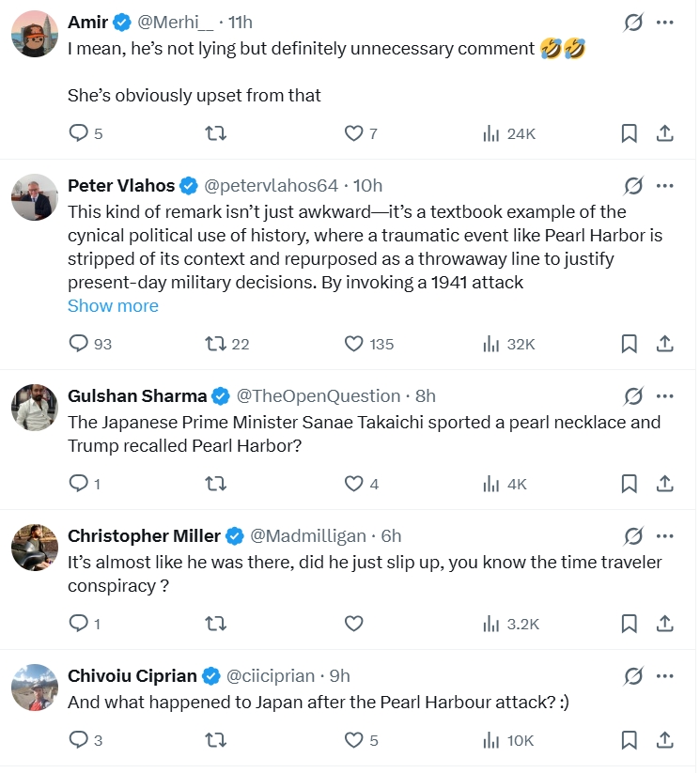View analytics on Peter Vlahos's 32K views
700x773 pixels.
click(x=509, y=344)
